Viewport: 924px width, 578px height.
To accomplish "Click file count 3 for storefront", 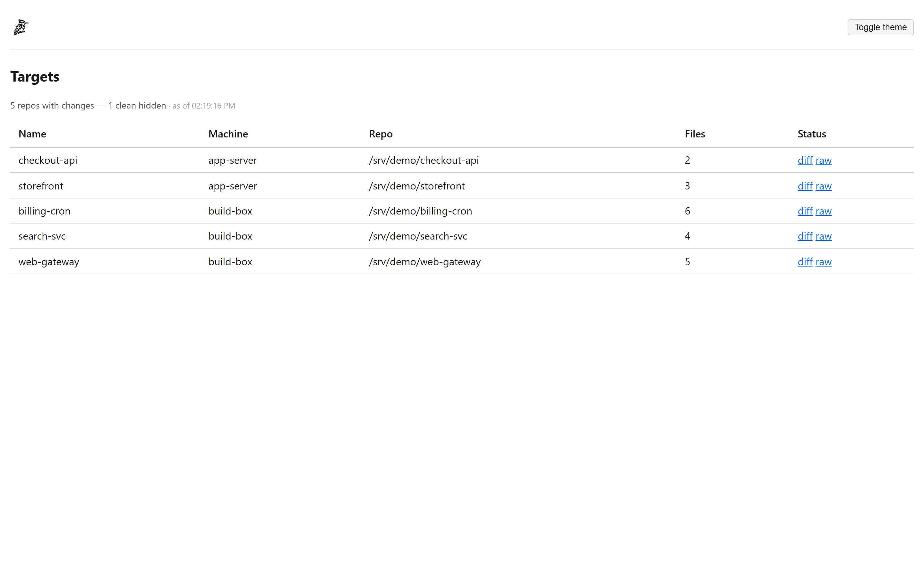I will (x=687, y=186).
